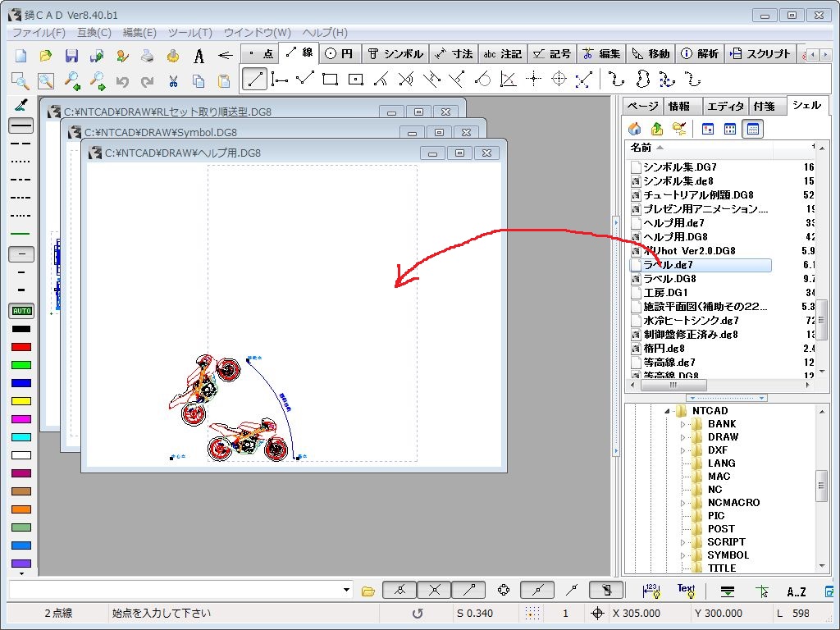The image size is (840, 630).
Task: Click the new document icon
Action: 21,56
